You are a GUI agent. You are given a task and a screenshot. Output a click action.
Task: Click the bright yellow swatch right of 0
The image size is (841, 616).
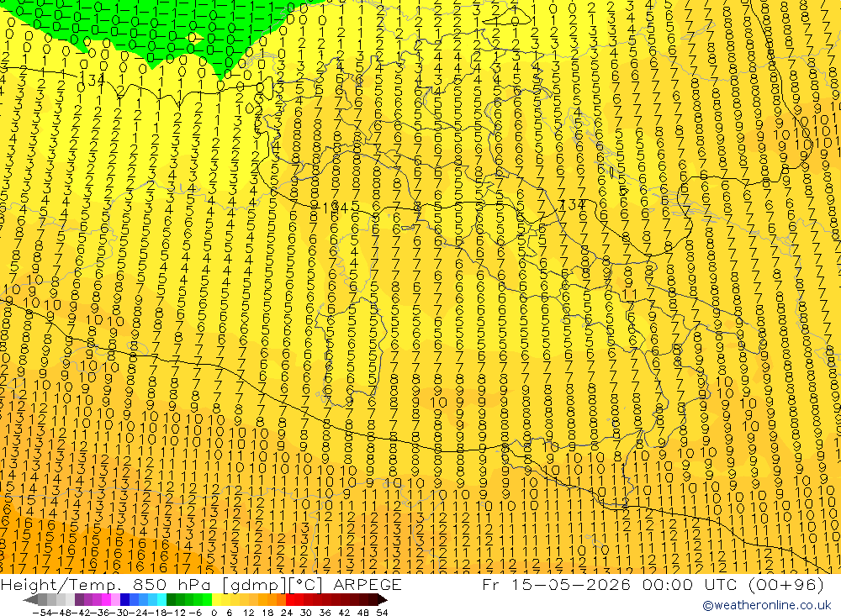pyautogui.click(x=216, y=599)
